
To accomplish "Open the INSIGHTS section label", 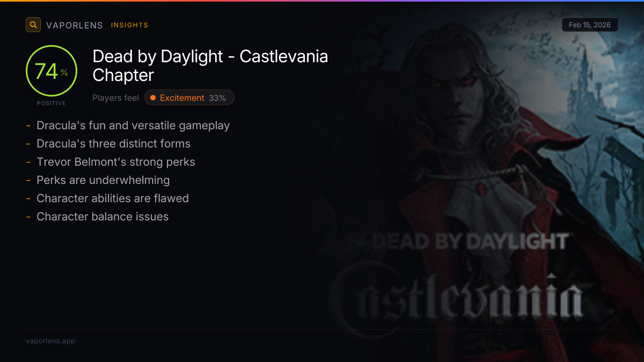I will [130, 25].
